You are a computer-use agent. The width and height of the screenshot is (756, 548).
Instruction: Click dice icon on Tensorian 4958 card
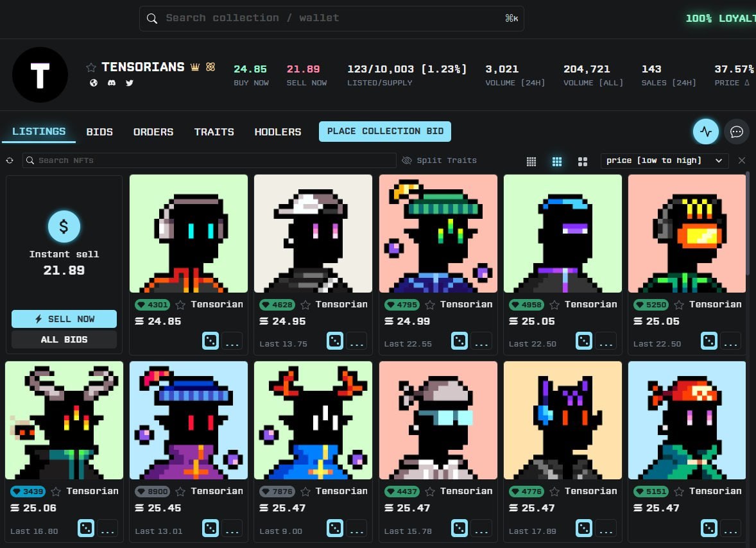pyautogui.click(x=584, y=341)
